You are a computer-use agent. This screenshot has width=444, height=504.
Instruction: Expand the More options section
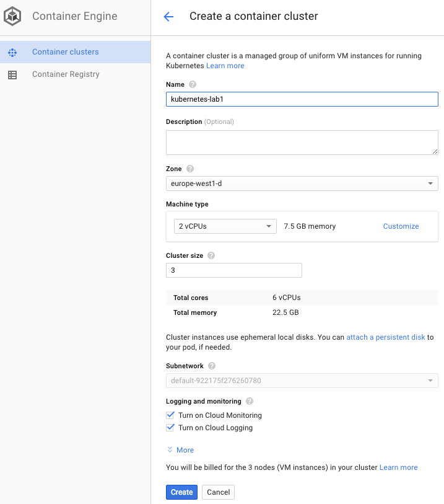pos(180,449)
